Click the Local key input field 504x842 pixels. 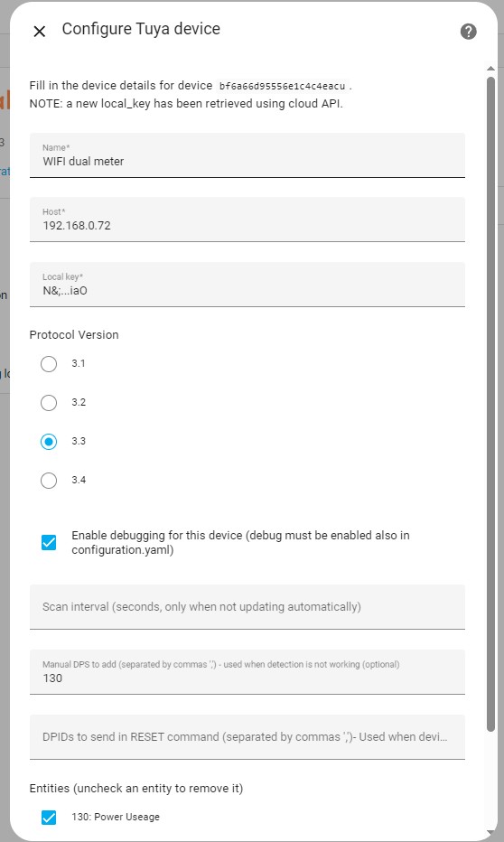pos(247,285)
